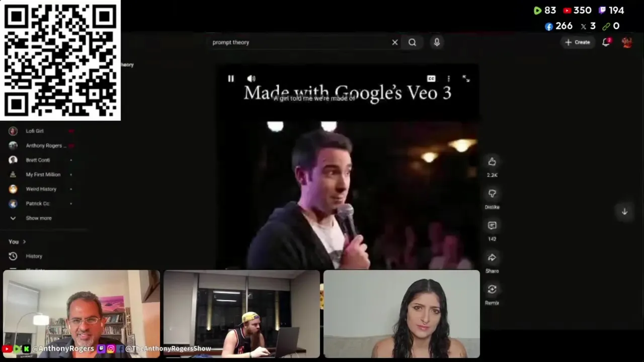The width and height of the screenshot is (644, 362).
Task: Expand the video to fullscreen
Action: click(466, 78)
